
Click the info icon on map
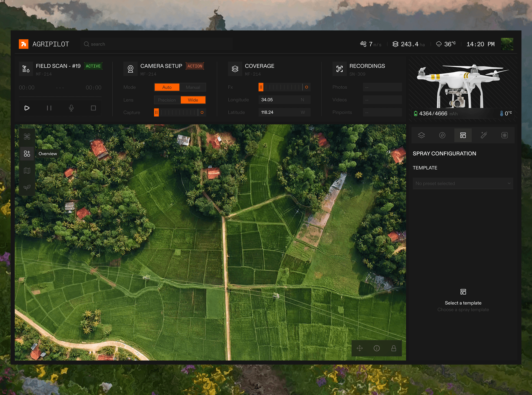(x=376, y=348)
